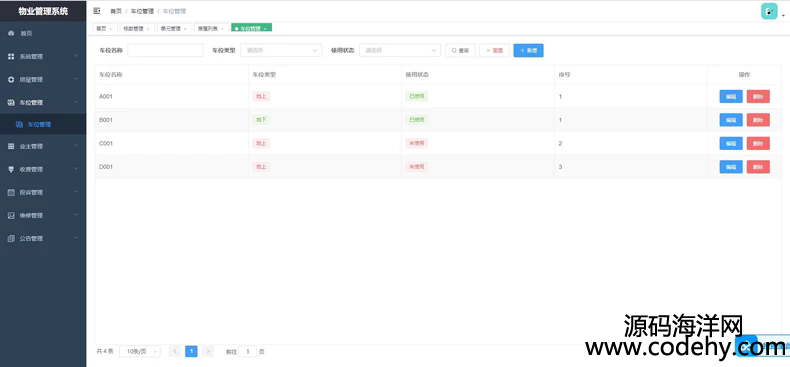Expand the 公告管理 sidebar menu
This screenshot has width=790, height=367.
click(43, 238)
